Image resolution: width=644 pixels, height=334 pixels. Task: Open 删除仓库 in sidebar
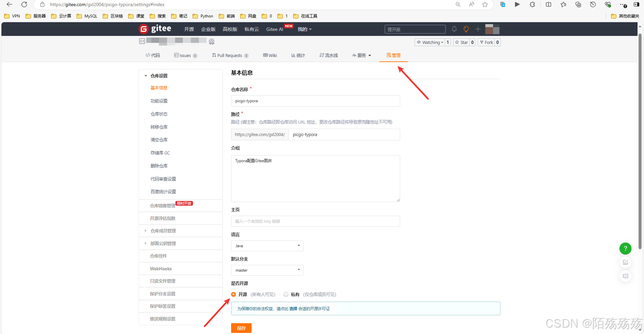pos(159,166)
